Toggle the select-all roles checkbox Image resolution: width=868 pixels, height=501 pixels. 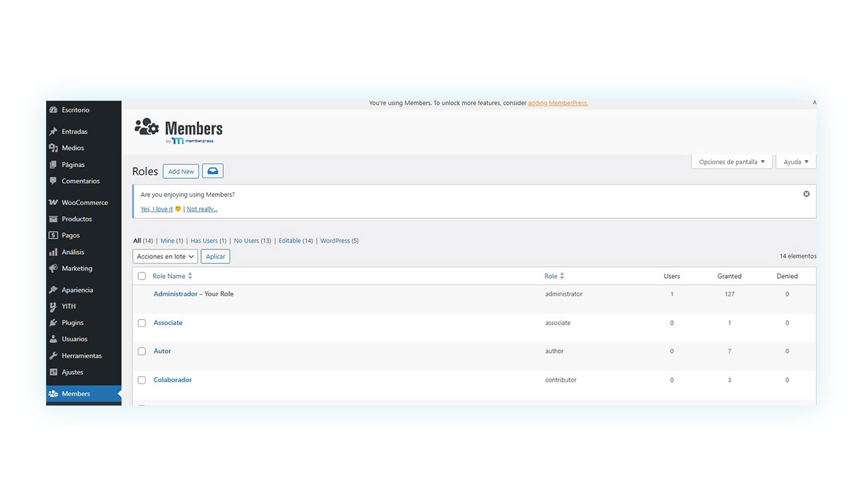(x=142, y=276)
